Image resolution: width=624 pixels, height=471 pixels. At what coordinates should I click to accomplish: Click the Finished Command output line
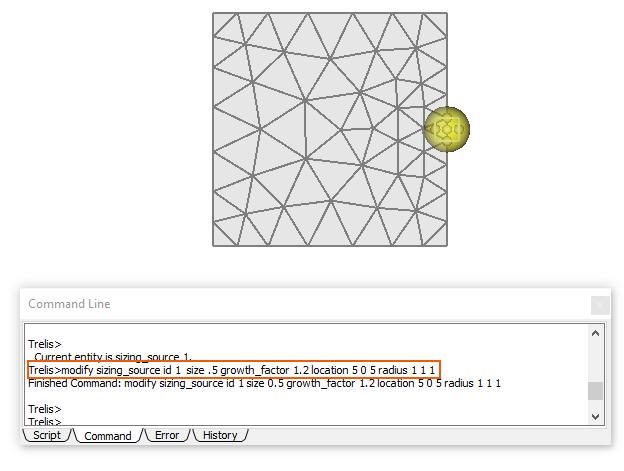pyautogui.click(x=264, y=383)
